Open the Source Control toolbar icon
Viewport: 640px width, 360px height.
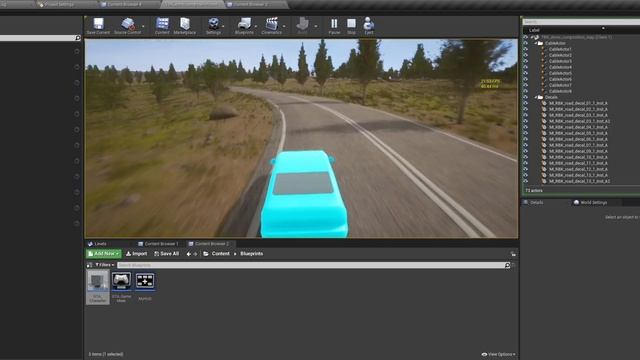pos(128,24)
